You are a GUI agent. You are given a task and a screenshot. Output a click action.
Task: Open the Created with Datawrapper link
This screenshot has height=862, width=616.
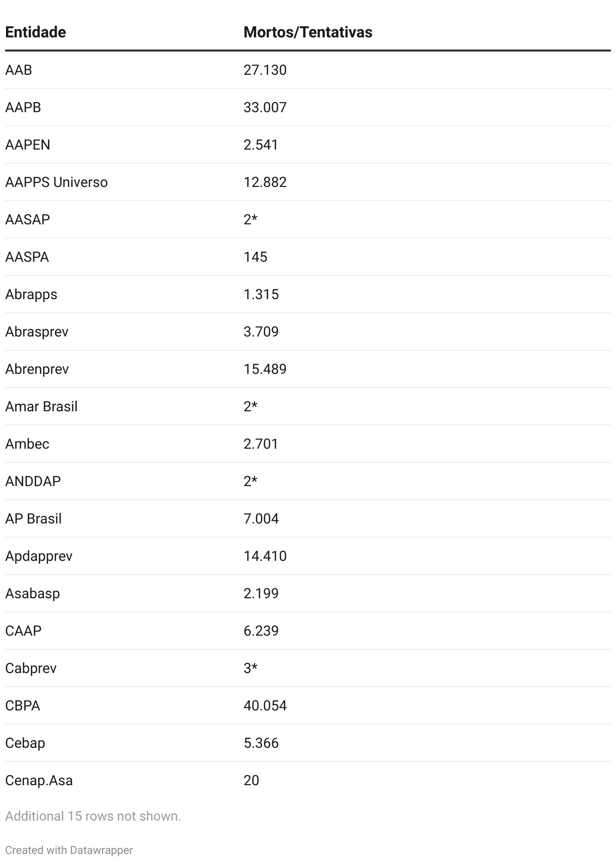(69, 850)
